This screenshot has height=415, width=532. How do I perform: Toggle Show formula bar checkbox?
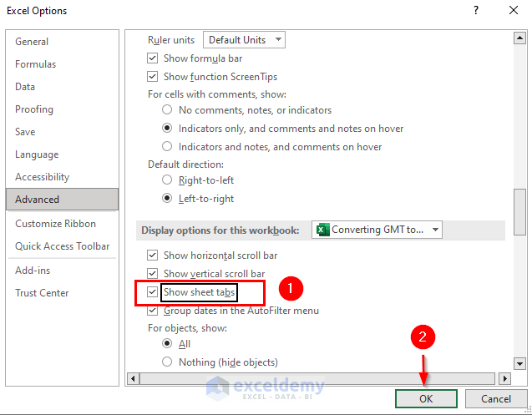152,58
